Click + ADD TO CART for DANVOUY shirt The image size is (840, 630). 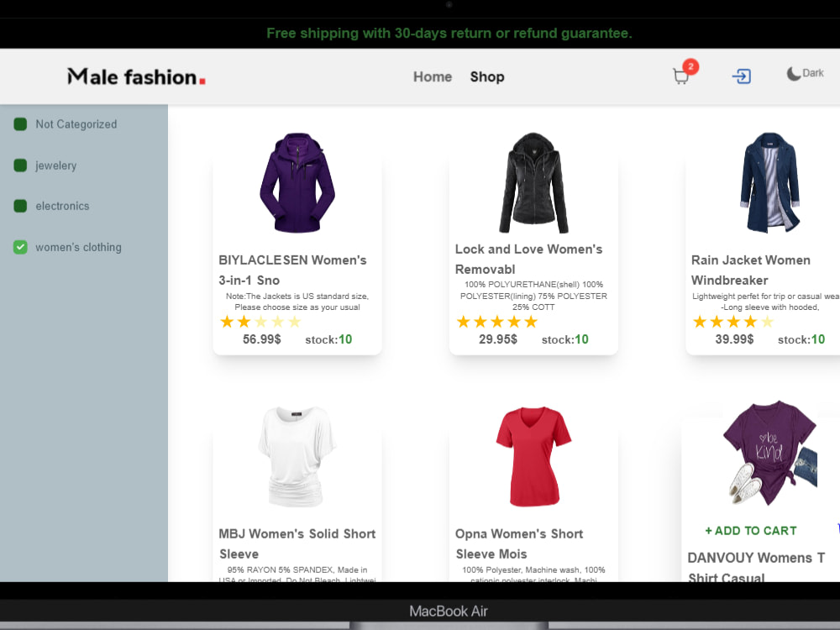pyautogui.click(x=750, y=531)
